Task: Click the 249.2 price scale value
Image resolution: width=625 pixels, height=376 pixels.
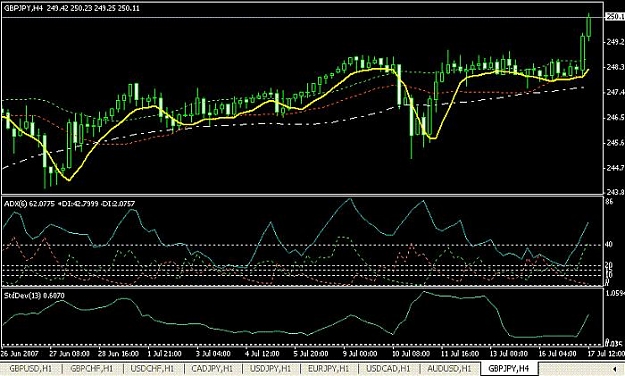Action: click(x=614, y=41)
